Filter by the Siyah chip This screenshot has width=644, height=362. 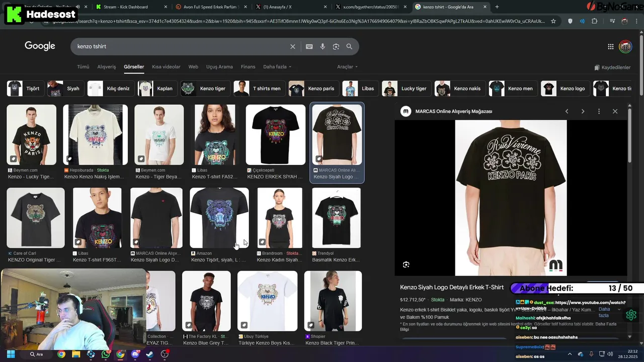(65, 88)
